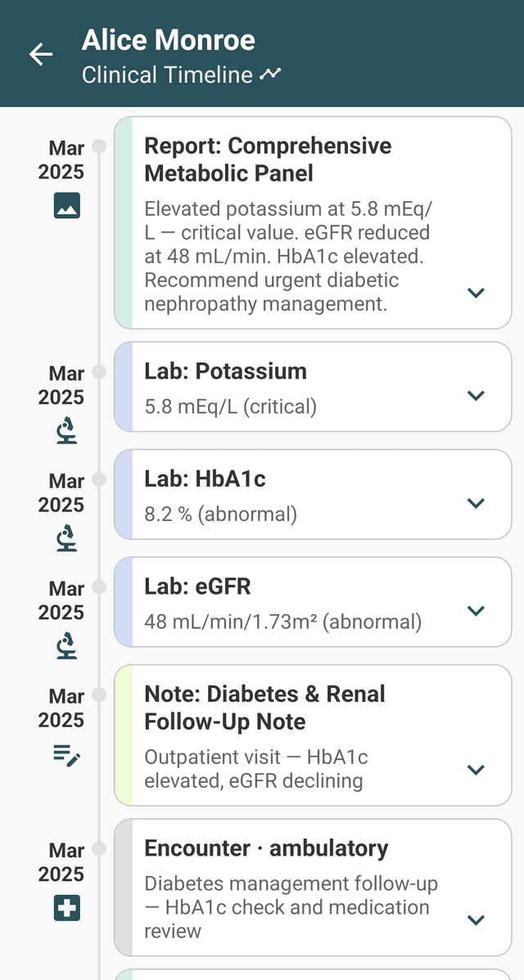Select the microscope icon for the HbA1c lab

point(66,538)
